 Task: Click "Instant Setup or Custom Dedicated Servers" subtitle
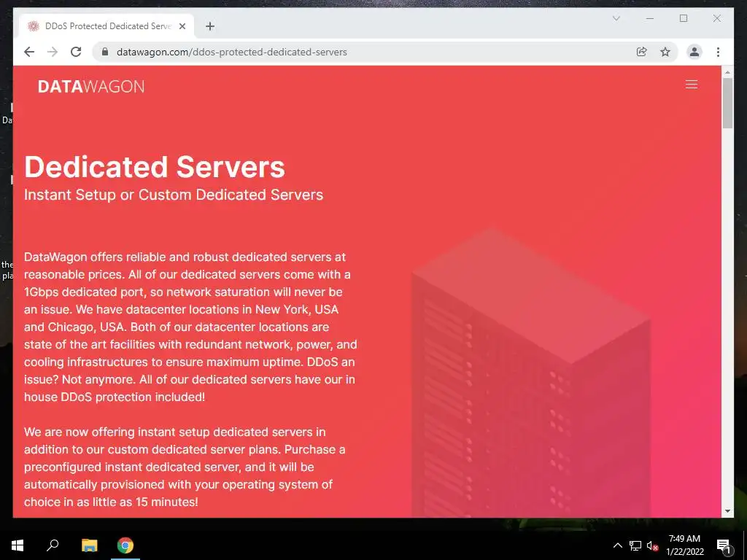point(174,195)
